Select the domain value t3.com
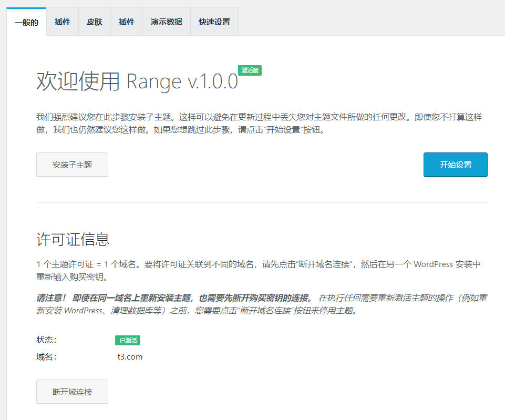505x420 pixels. click(130, 357)
